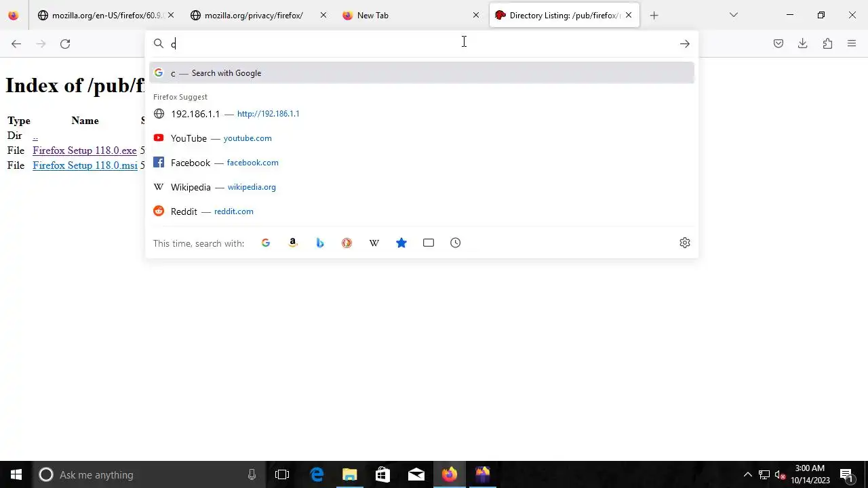Open parent directory '..' link
The height and width of the screenshot is (488, 868).
(x=35, y=136)
